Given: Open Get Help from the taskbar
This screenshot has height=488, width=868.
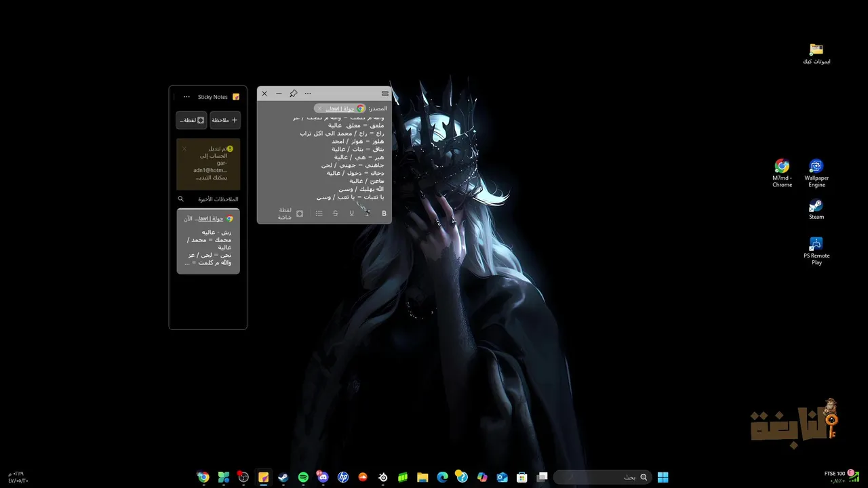Looking at the screenshot, I should click(x=462, y=477).
